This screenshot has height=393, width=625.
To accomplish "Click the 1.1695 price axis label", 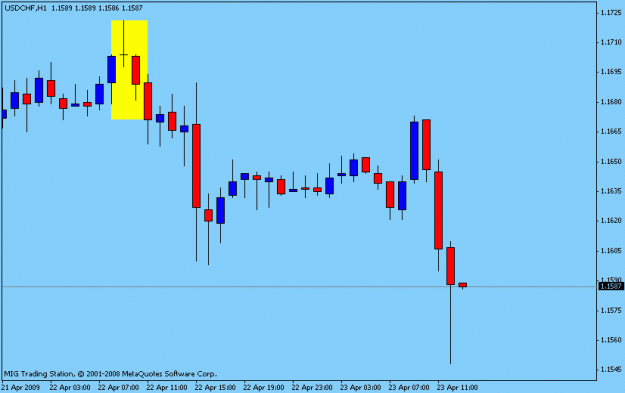I will click(611, 72).
